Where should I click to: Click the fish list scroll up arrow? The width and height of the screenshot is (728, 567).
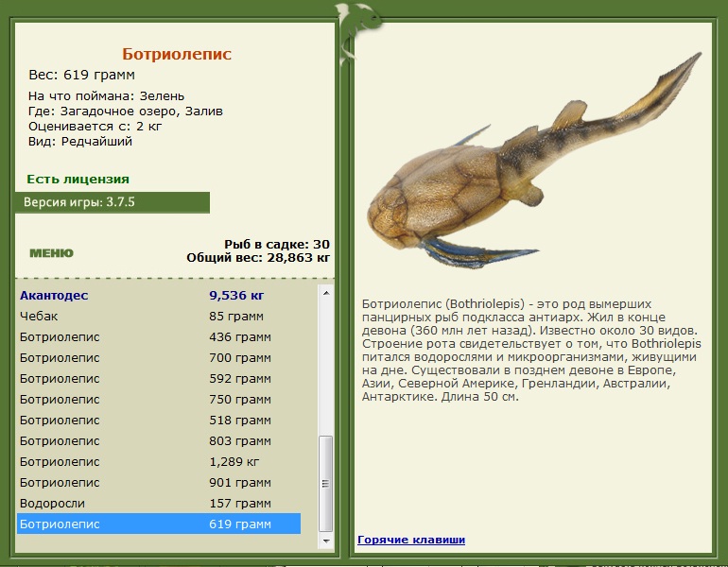point(326,293)
